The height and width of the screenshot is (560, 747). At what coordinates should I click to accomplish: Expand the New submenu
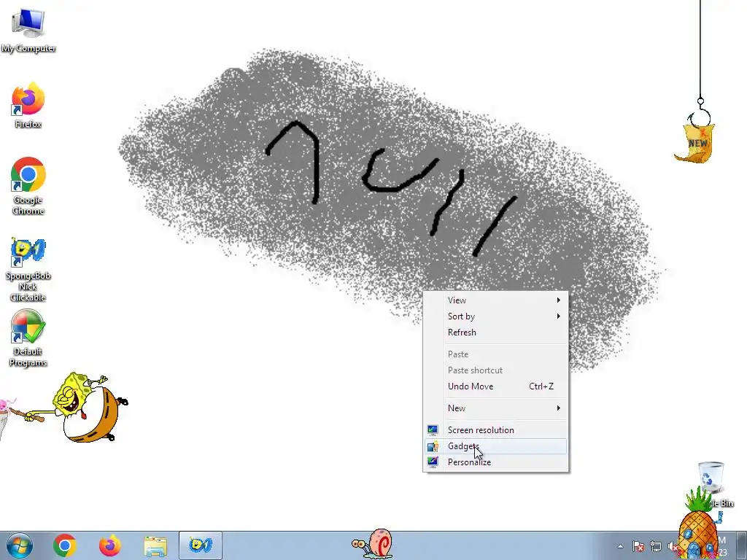pos(495,408)
